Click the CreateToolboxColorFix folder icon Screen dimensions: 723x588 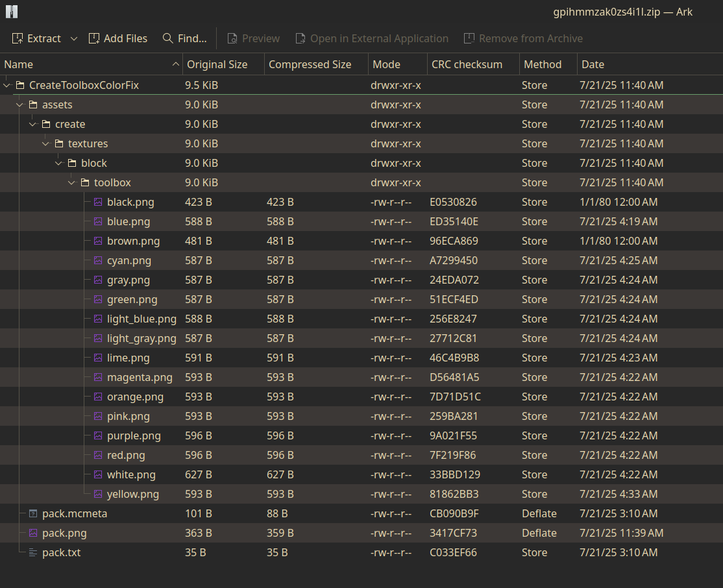tap(20, 85)
